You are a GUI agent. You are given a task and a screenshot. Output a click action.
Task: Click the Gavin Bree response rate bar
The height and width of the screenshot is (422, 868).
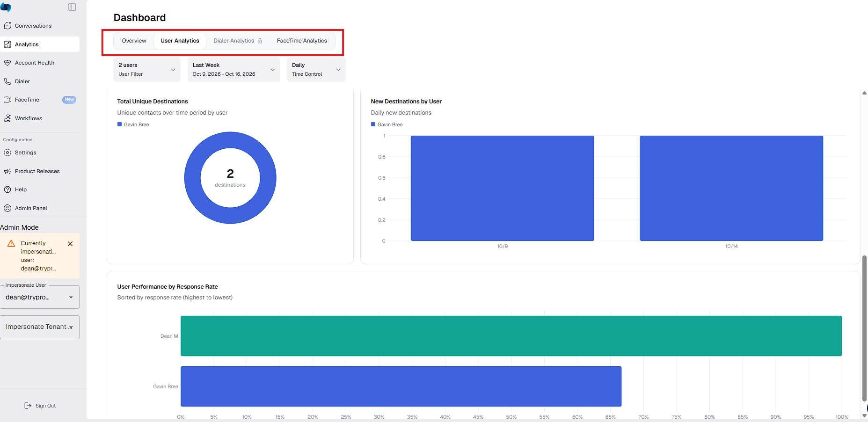(x=401, y=386)
